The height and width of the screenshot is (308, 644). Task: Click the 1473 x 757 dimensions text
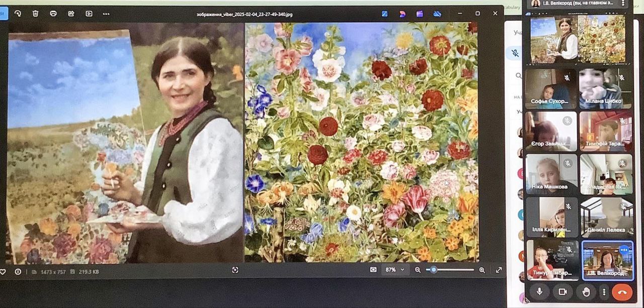[x=53, y=272]
